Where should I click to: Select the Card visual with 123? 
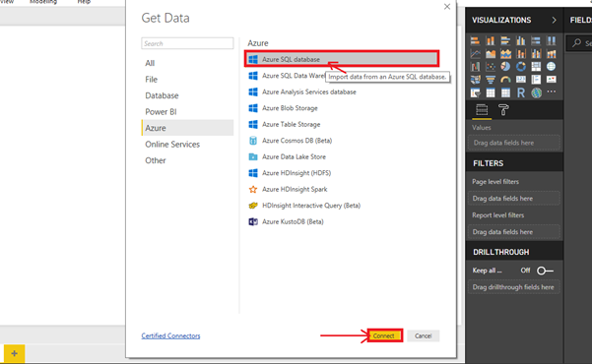(x=521, y=80)
